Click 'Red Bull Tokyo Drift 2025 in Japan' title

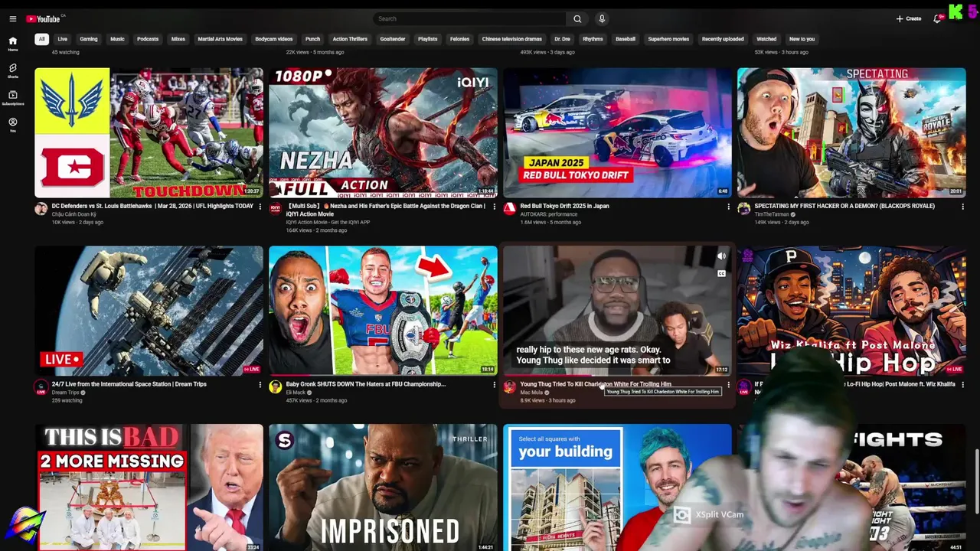pos(565,206)
